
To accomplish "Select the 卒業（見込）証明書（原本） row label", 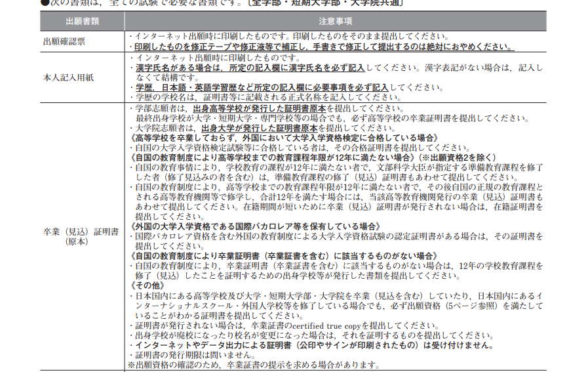I will coord(81,236).
